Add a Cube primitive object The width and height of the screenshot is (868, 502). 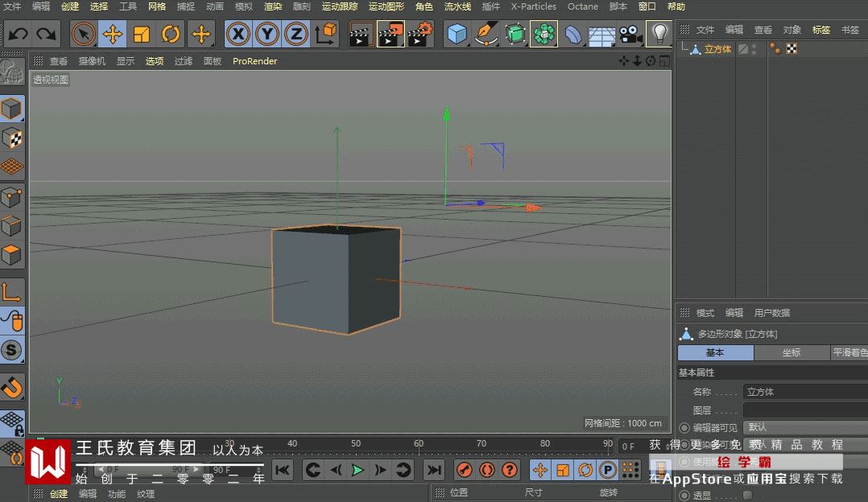click(x=457, y=34)
